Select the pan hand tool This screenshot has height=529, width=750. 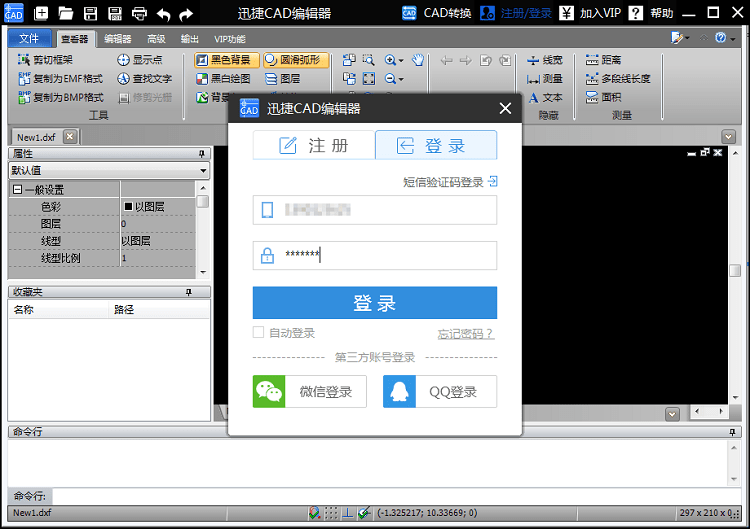pos(418,60)
